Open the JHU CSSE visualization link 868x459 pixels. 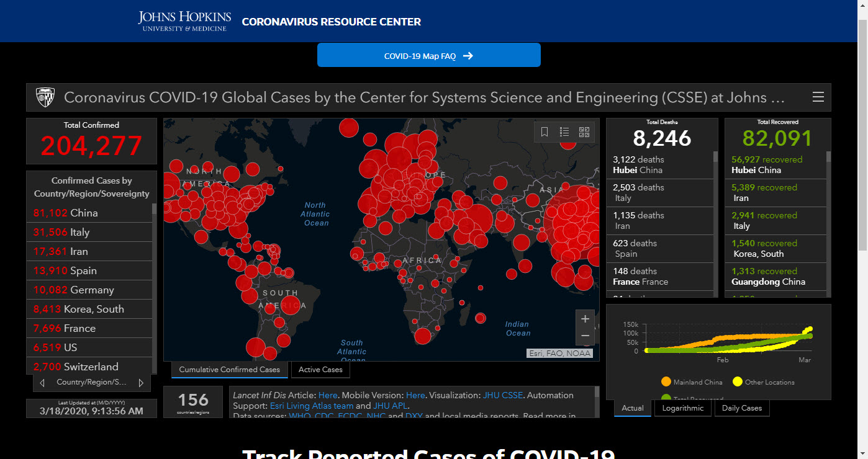[503, 395]
